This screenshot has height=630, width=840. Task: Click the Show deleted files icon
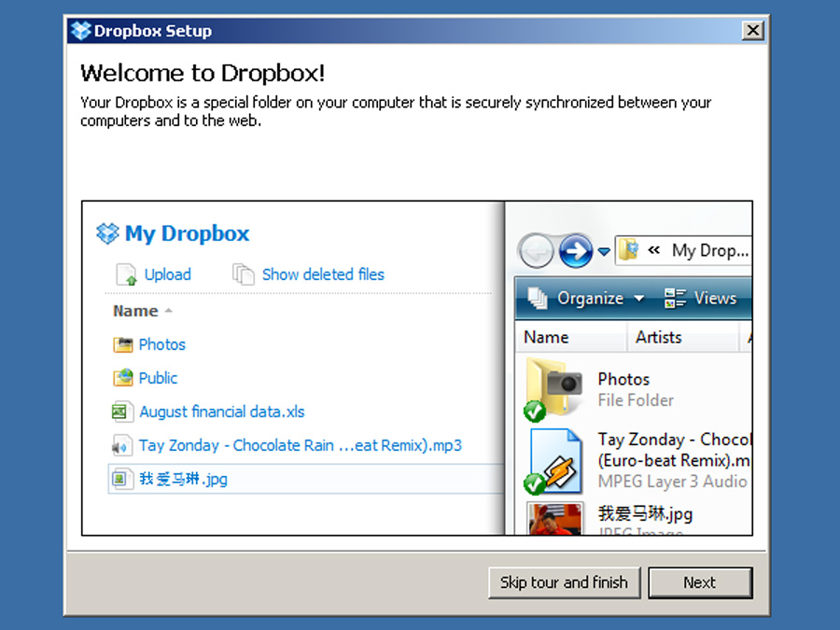click(243, 274)
